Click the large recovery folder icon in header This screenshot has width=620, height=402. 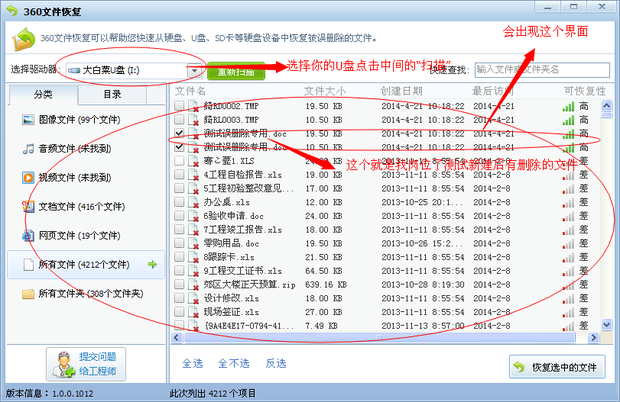[x=23, y=39]
